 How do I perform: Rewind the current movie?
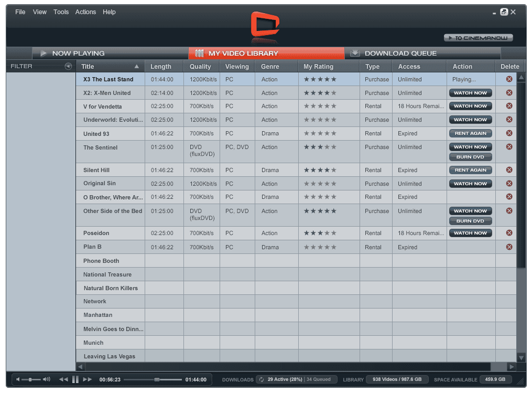coord(63,379)
